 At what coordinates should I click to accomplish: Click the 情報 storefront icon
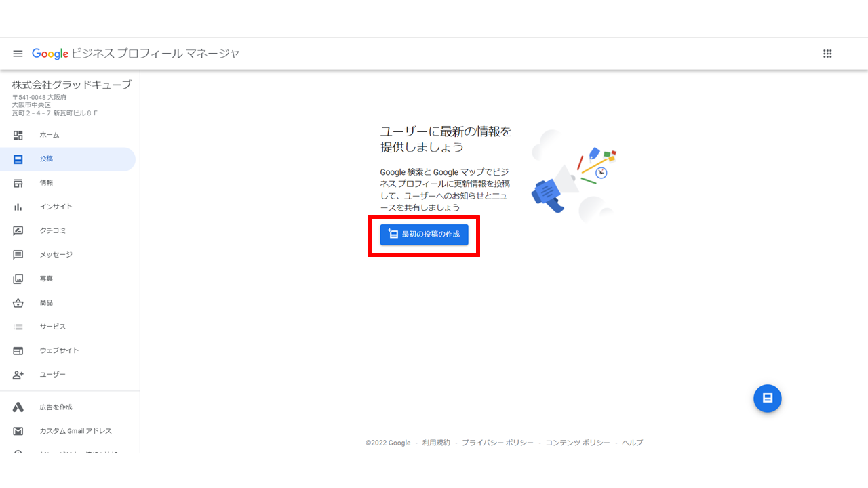tap(18, 183)
